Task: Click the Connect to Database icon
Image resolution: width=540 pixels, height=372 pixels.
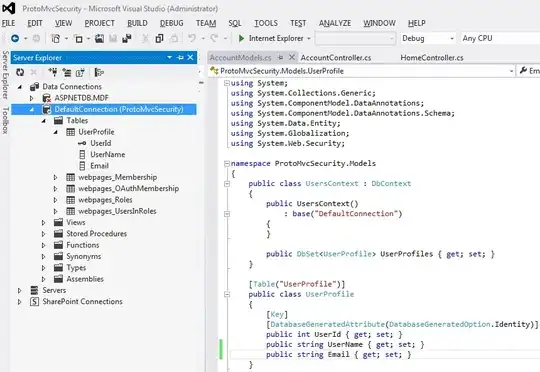Action: (53, 72)
